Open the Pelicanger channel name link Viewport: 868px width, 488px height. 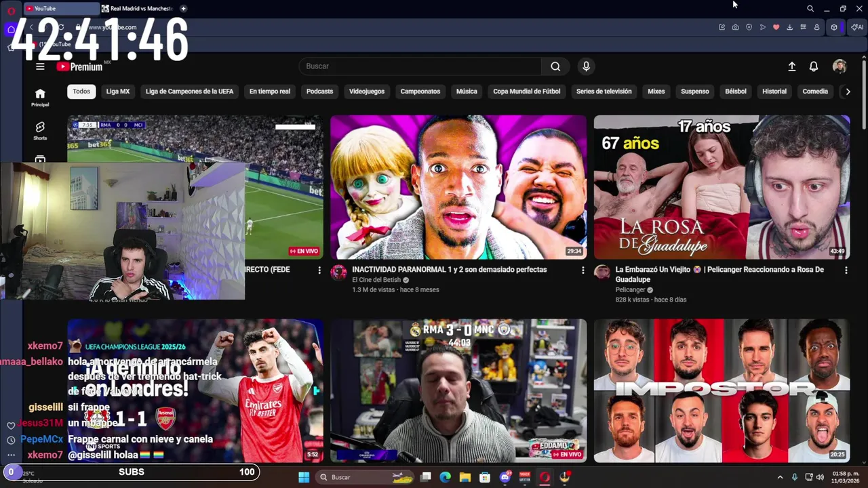pyautogui.click(x=630, y=290)
